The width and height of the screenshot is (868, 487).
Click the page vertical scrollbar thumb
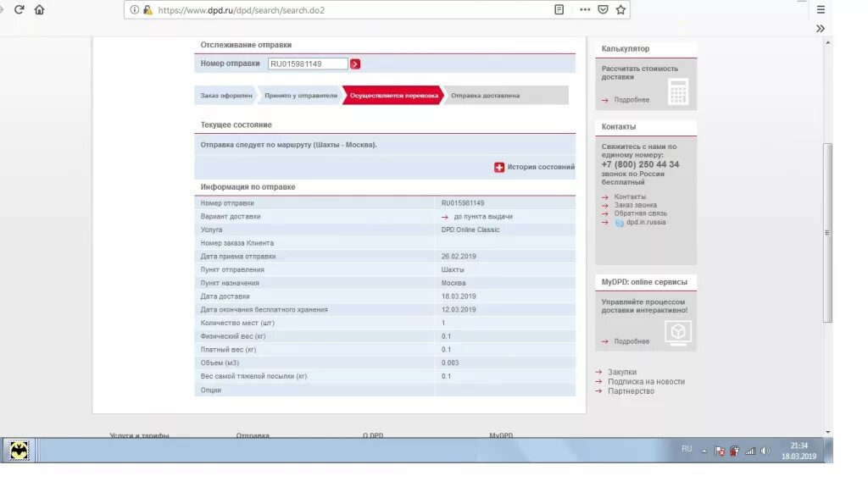click(x=827, y=232)
